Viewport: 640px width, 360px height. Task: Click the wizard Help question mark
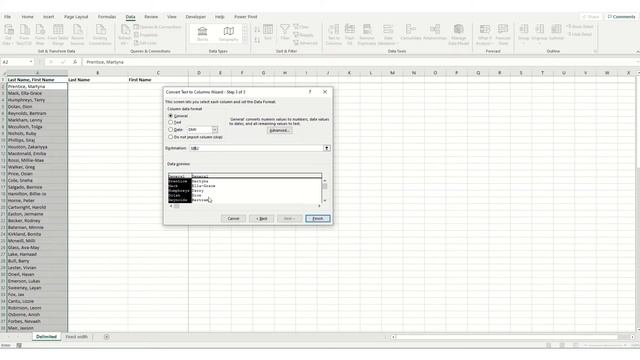pyautogui.click(x=310, y=92)
